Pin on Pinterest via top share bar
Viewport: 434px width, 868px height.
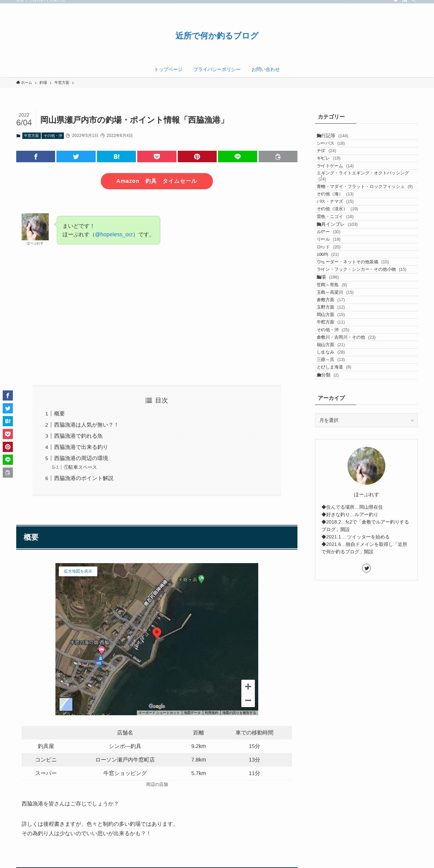pos(197,156)
